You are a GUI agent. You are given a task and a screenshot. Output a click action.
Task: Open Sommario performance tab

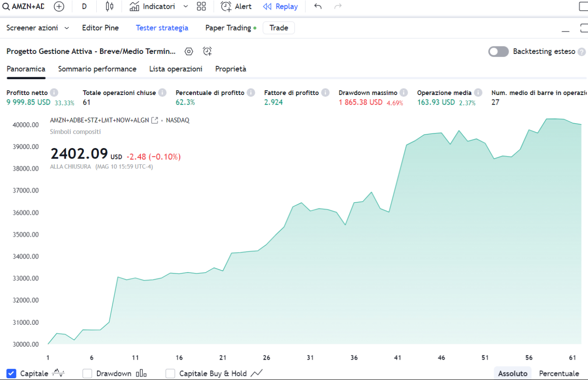pyautogui.click(x=97, y=69)
